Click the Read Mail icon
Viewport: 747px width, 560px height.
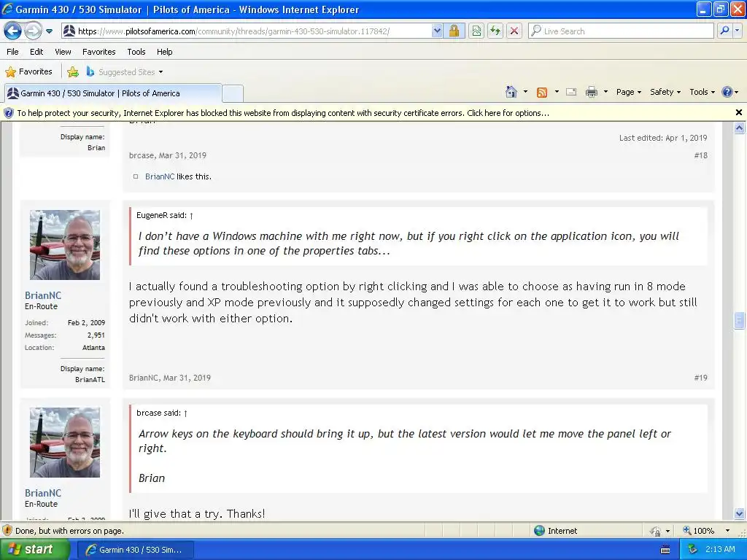[x=571, y=92]
